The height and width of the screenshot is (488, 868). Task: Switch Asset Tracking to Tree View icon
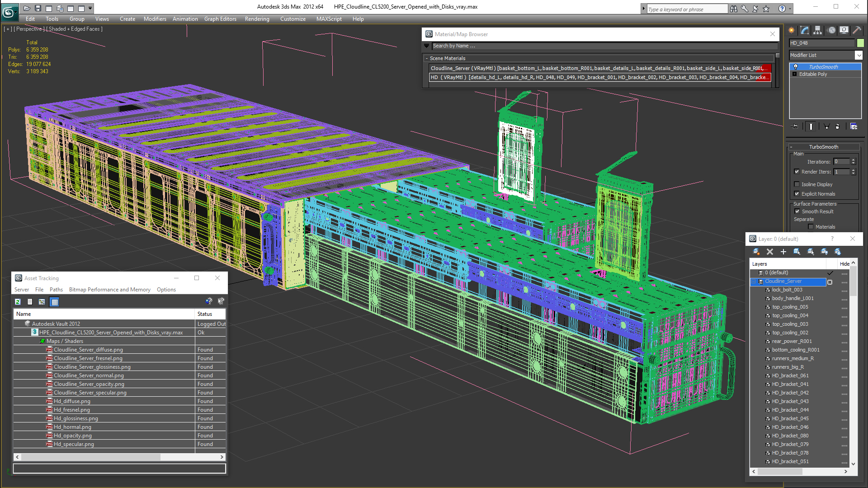[42, 302]
